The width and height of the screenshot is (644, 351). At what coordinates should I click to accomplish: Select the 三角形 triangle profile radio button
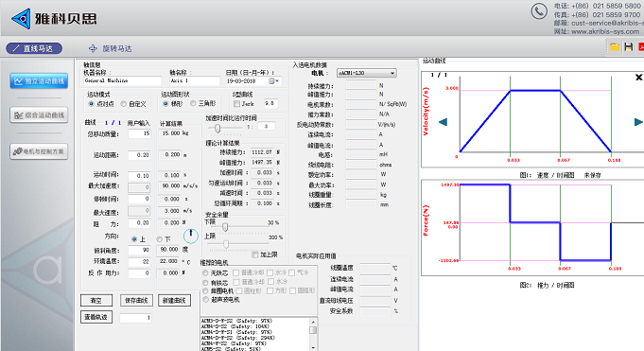(193, 104)
